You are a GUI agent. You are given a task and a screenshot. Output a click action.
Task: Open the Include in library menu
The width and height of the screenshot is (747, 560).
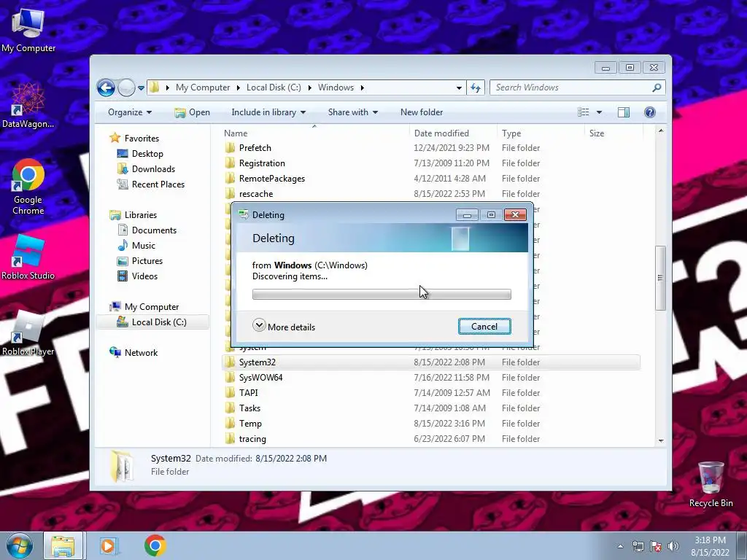click(268, 112)
